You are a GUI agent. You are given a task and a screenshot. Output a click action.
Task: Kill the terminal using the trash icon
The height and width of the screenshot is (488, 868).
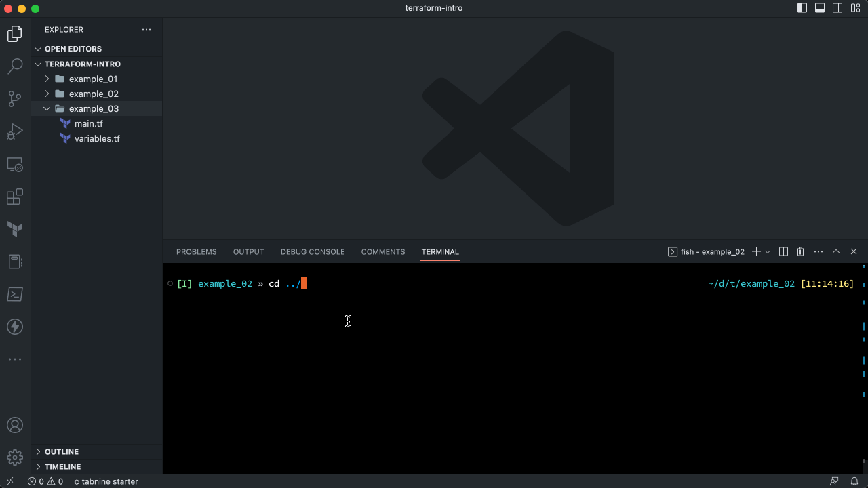pyautogui.click(x=800, y=251)
